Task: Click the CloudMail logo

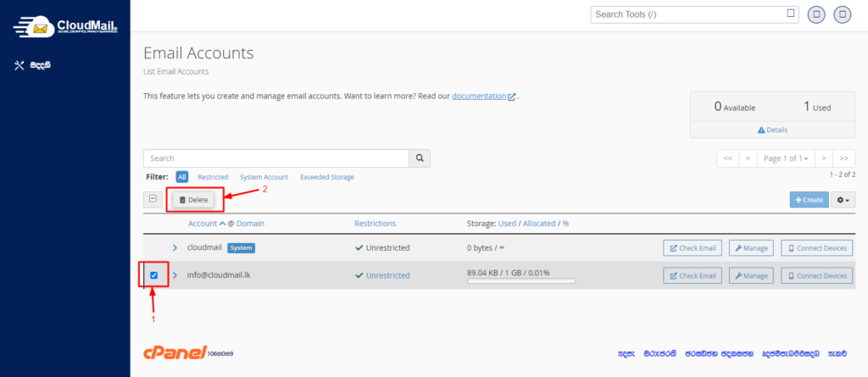Action: tap(65, 27)
